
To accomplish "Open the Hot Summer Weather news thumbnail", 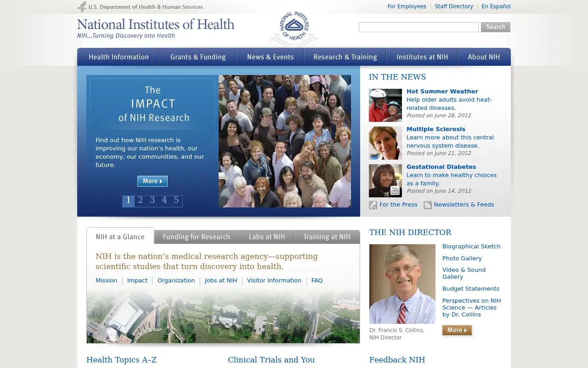I will point(385,105).
